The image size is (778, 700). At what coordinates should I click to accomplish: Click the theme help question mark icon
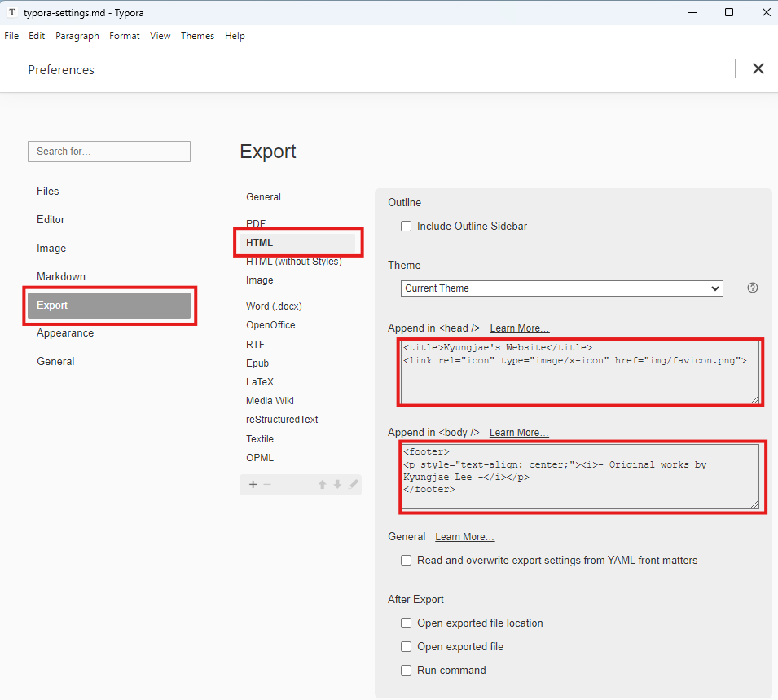[x=752, y=288]
